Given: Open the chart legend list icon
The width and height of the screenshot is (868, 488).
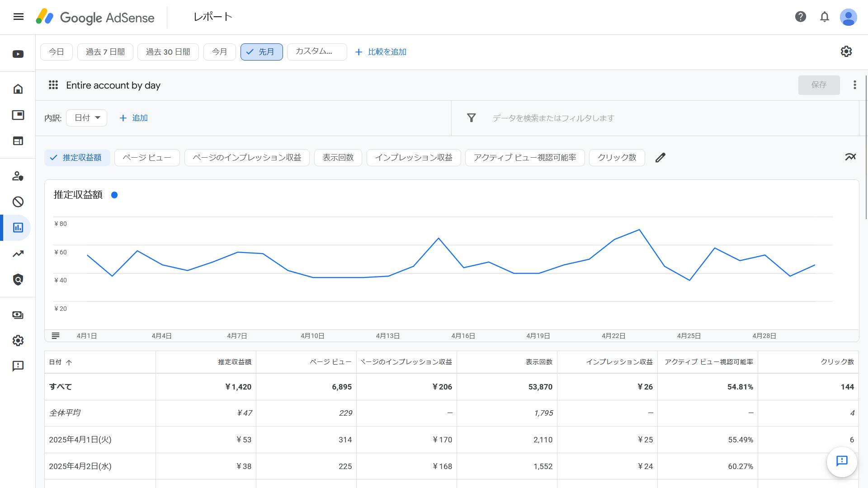Looking at the screenshot, I should click(x=56, y=336).
